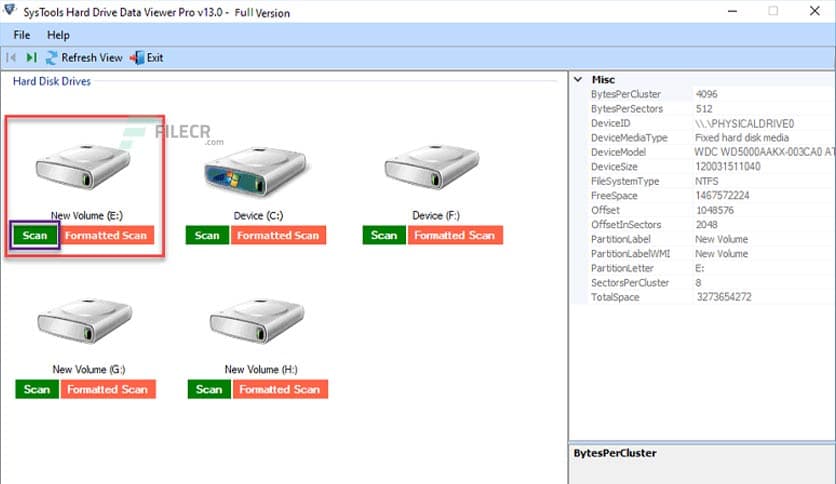Image resolution: width=836 pixels, height=484 pixels.
Task: Click the Refresh View toolbar button
Action: [x=84, y=58]
